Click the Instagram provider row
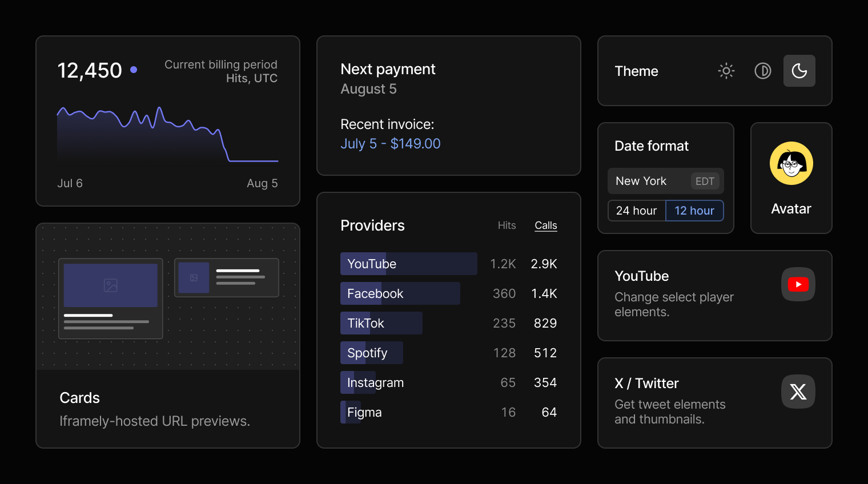 tap(449, 382)
